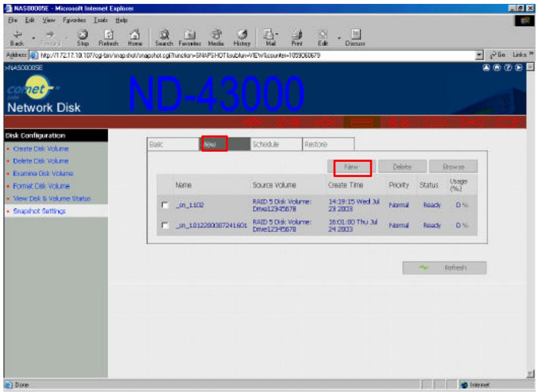
Task: Click the round arrow icon in banner corner
Action: pos(519,68)
